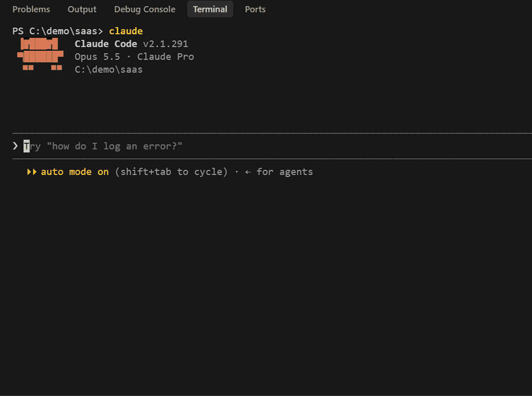532x396 pixels.
Task: Click the version text v2.1.291
Action: click(166, 44)
